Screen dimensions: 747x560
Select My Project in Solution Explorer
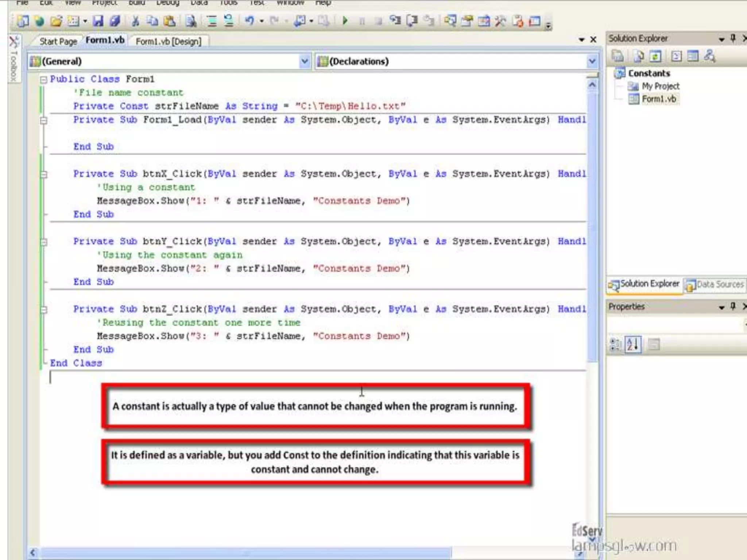(653, 86)
